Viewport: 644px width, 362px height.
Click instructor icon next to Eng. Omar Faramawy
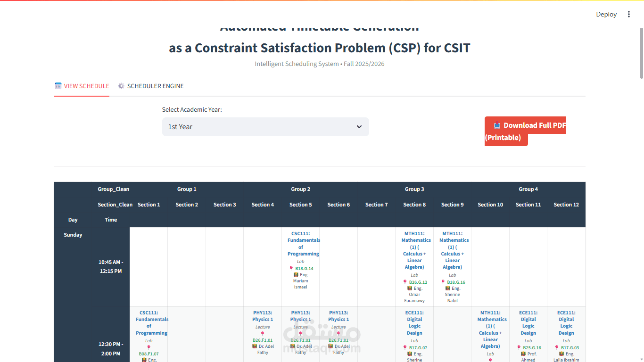[409, 288]
